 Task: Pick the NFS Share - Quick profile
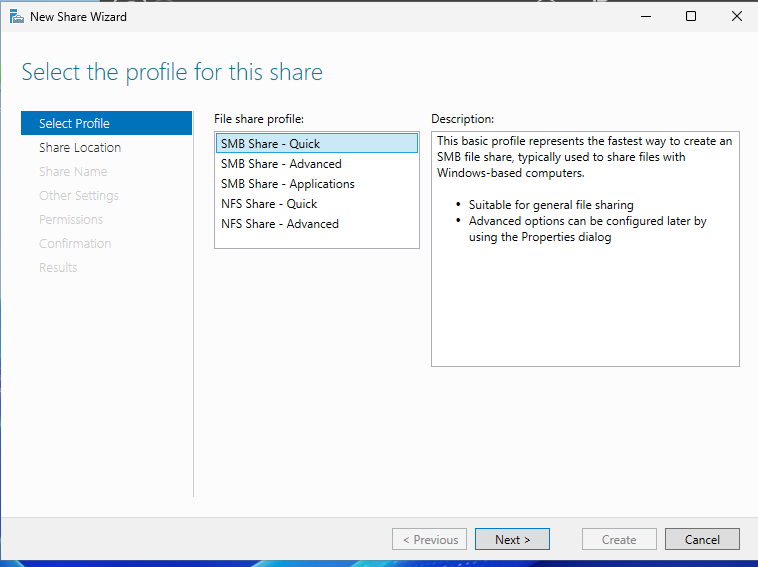click(317, 204)
